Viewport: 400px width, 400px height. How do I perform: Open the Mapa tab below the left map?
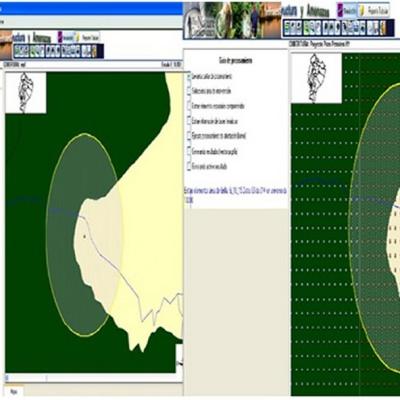14,391
